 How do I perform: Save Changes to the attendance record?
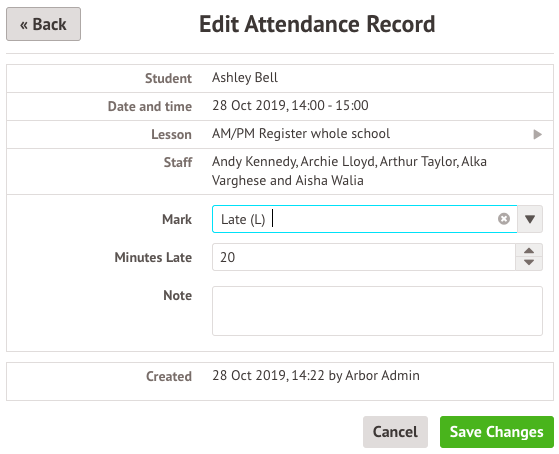coord(497,432)
